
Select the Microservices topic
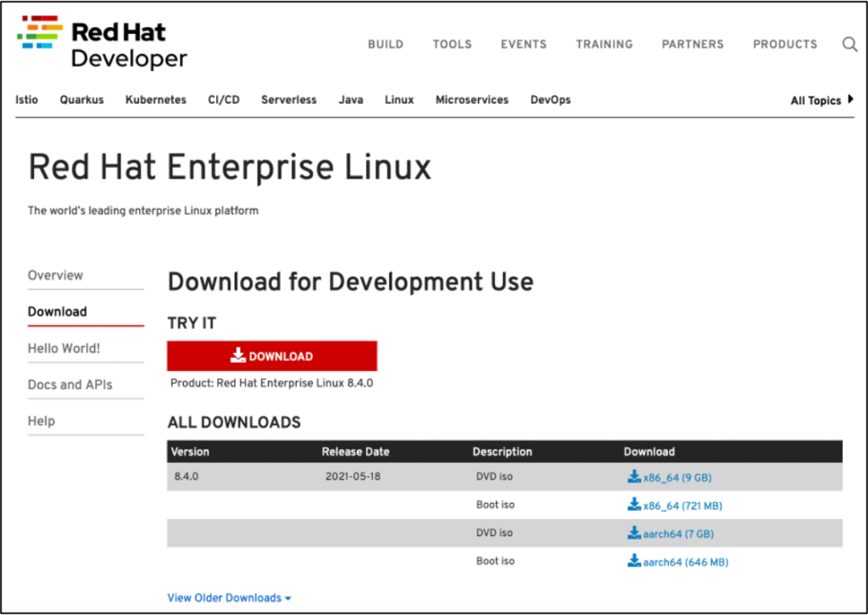coord(471,100)
